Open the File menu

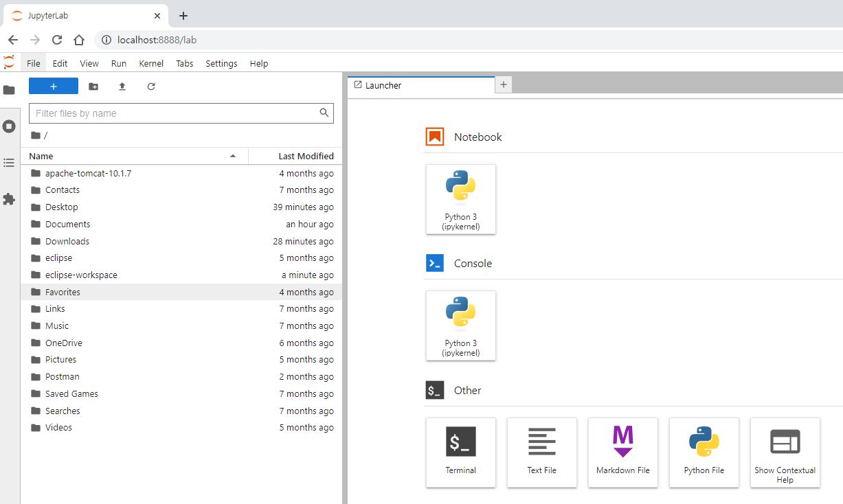pos(34,63)
